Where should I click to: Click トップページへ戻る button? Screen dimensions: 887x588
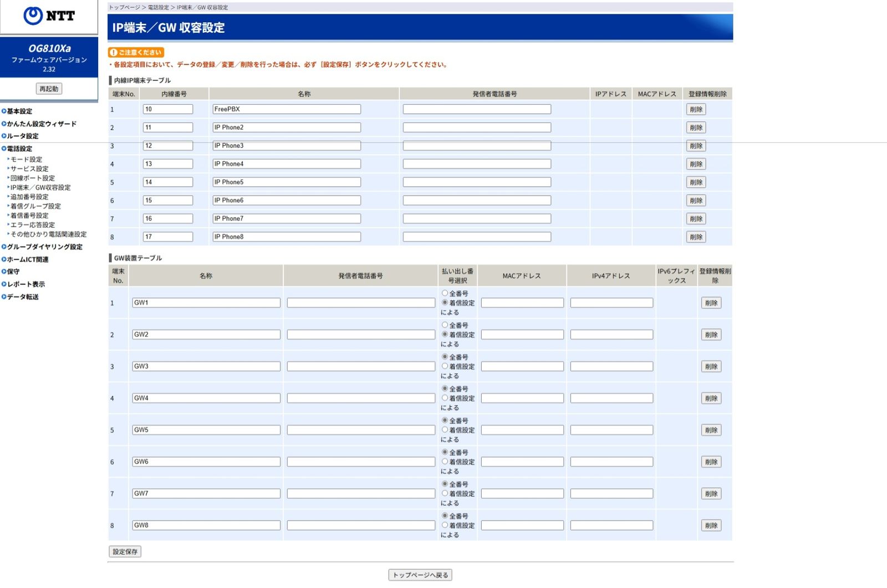click(x=420, y=575)
